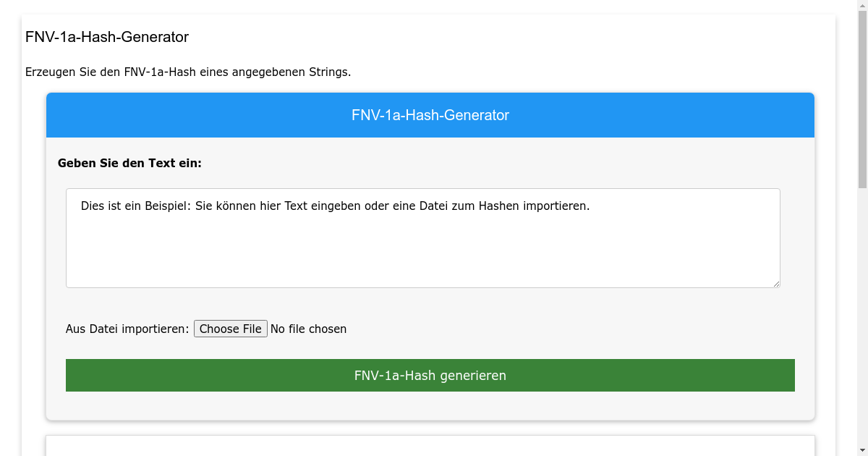Viewport: 868px width, 456px height.
Task: Click into the text input area
Action: pos(423,237)
